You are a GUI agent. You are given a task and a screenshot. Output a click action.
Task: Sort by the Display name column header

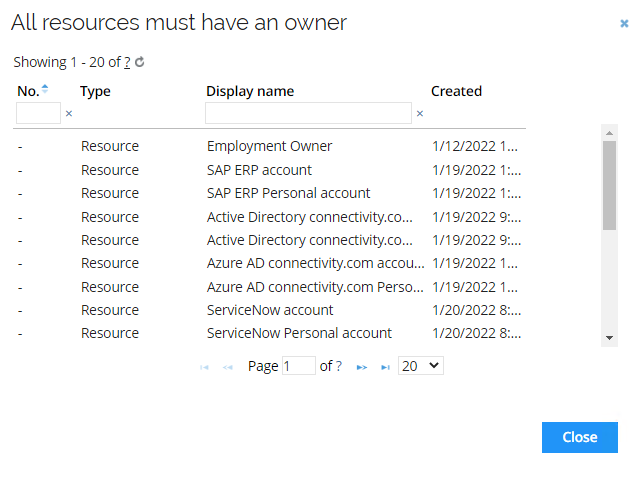click(250, 91)
